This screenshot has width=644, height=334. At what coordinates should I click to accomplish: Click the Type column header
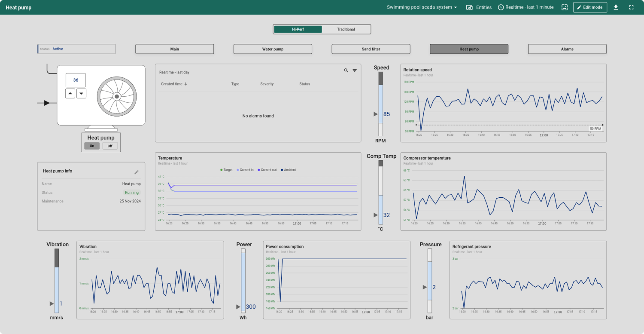[235, 84]
